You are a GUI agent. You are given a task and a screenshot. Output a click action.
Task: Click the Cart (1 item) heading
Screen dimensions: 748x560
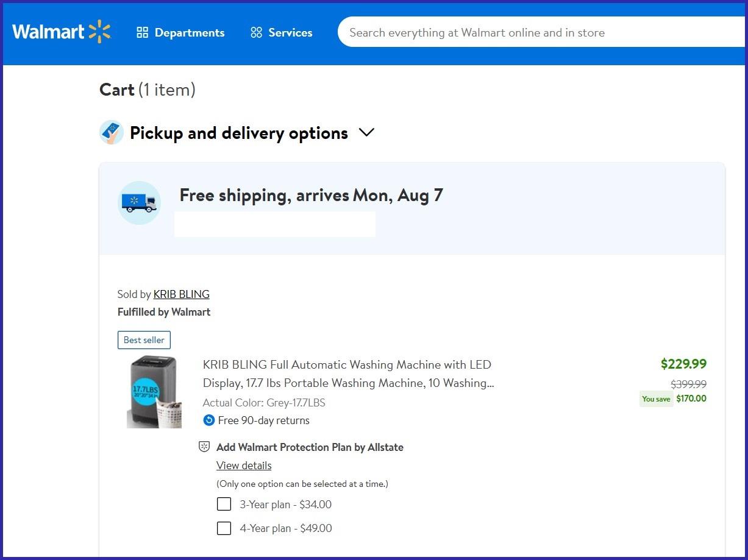(148, 90)
